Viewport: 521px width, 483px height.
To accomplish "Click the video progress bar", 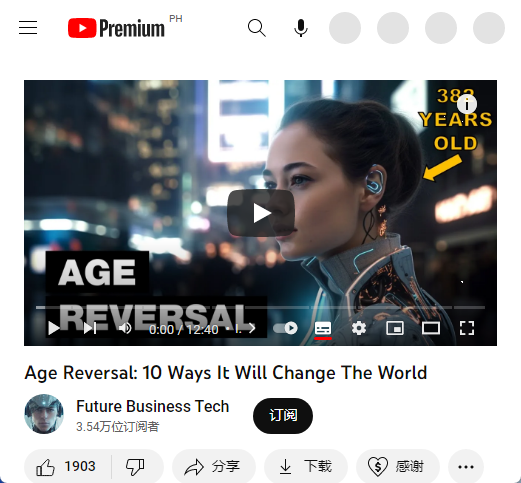I will pyautogui.click(x=260, y=307).
